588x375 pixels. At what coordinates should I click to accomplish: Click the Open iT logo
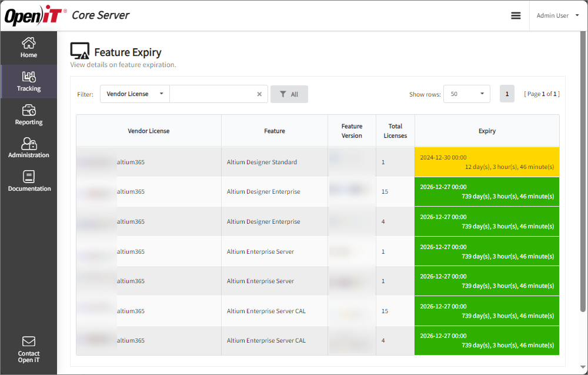[x=35, y=16]
